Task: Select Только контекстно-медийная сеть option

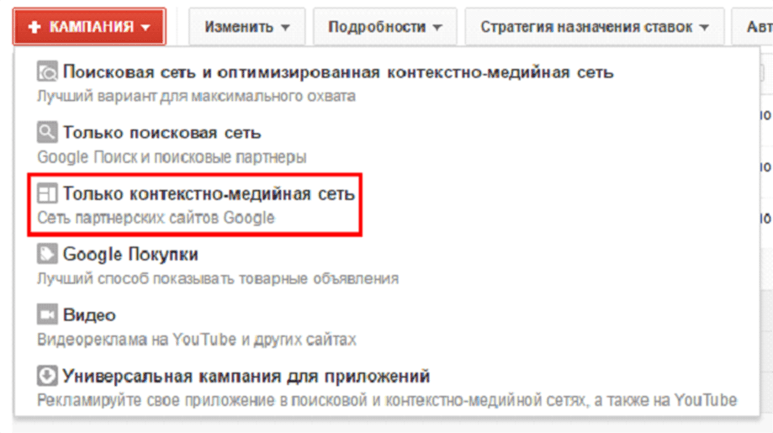Action: (195, 205)
